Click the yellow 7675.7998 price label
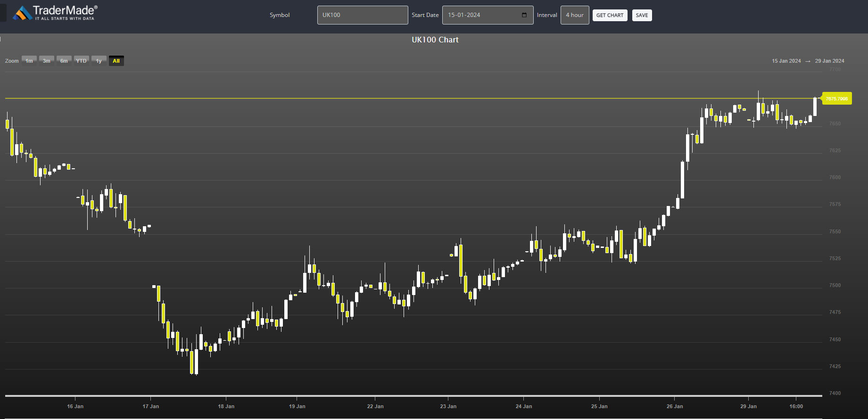 tap(837, 99)
